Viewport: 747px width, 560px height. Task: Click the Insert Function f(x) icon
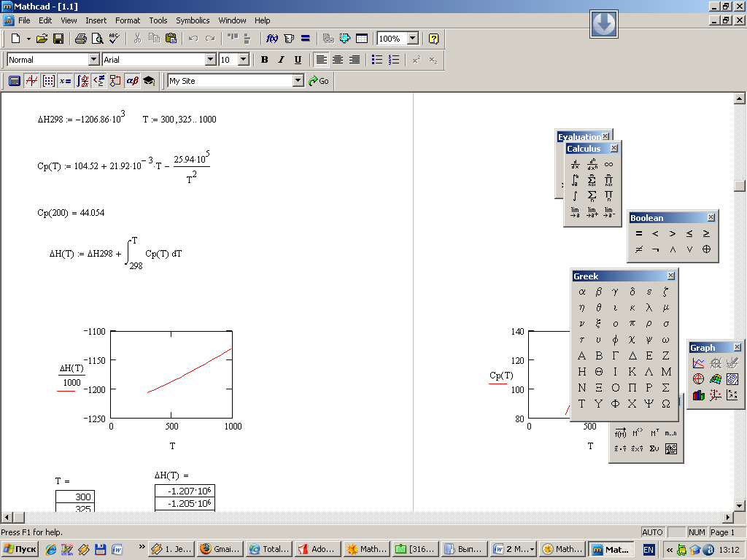(272, 39)
